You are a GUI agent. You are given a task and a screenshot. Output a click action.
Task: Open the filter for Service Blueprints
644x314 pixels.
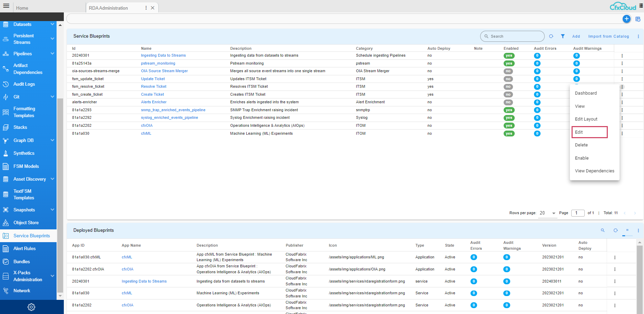click(563, 36)
